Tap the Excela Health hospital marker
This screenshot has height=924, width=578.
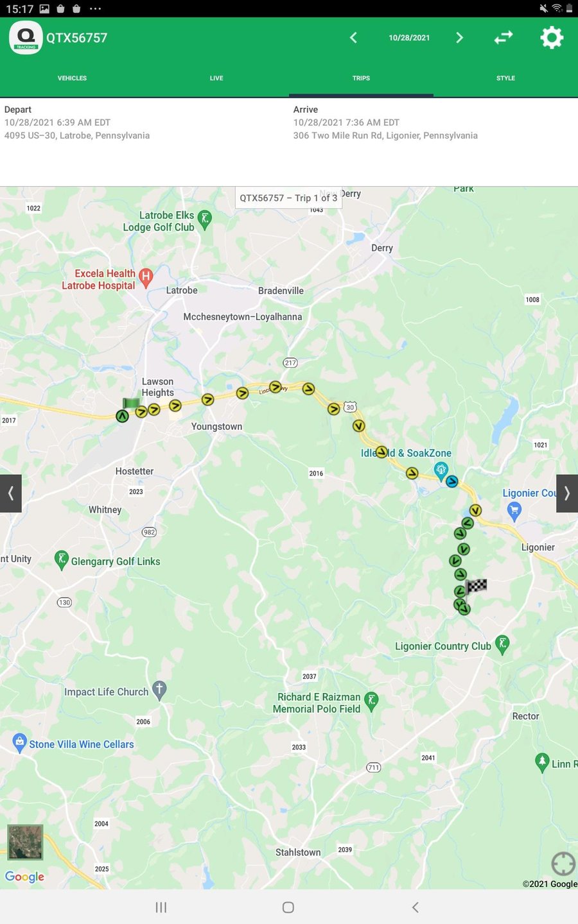(x=146, y=278)
